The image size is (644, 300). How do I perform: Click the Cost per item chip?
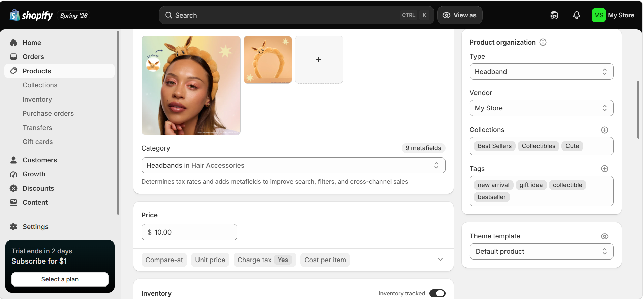coord(325,260)
